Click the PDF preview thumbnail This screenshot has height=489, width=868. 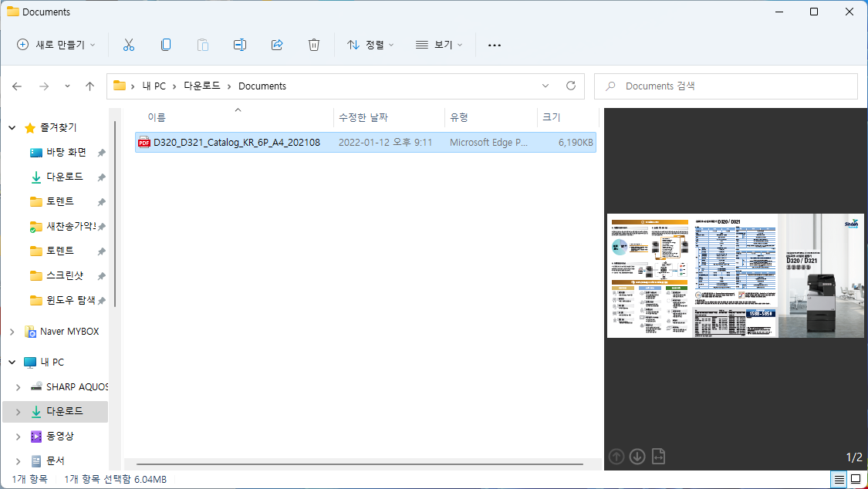736,275
